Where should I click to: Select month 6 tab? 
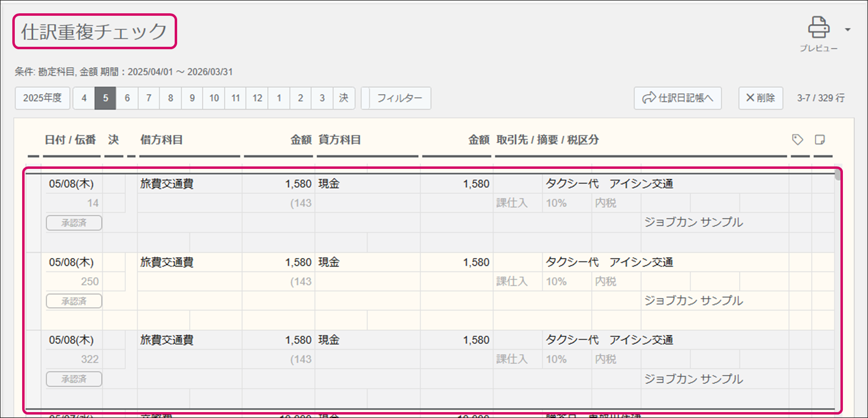127,98
